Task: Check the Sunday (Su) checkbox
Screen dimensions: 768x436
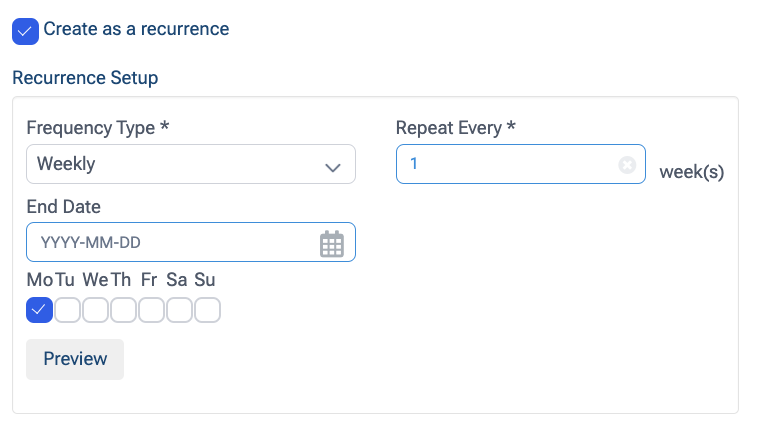Action: click(x=207, y=311)
